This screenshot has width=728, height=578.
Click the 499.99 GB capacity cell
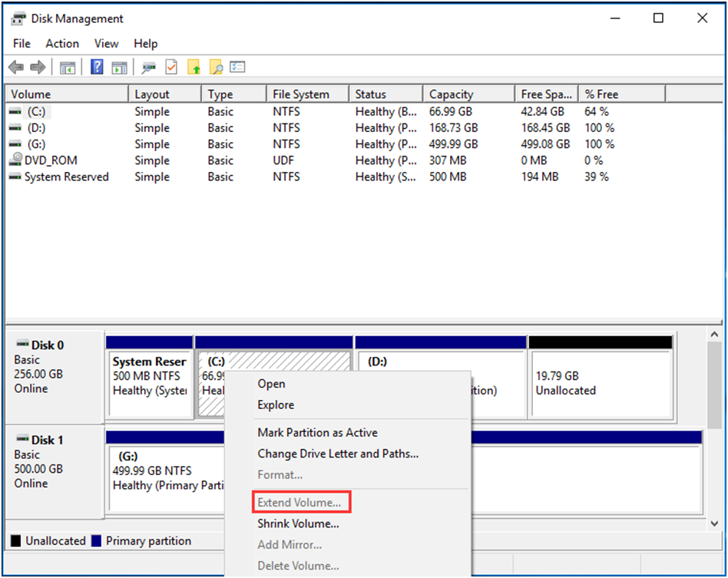453,144
